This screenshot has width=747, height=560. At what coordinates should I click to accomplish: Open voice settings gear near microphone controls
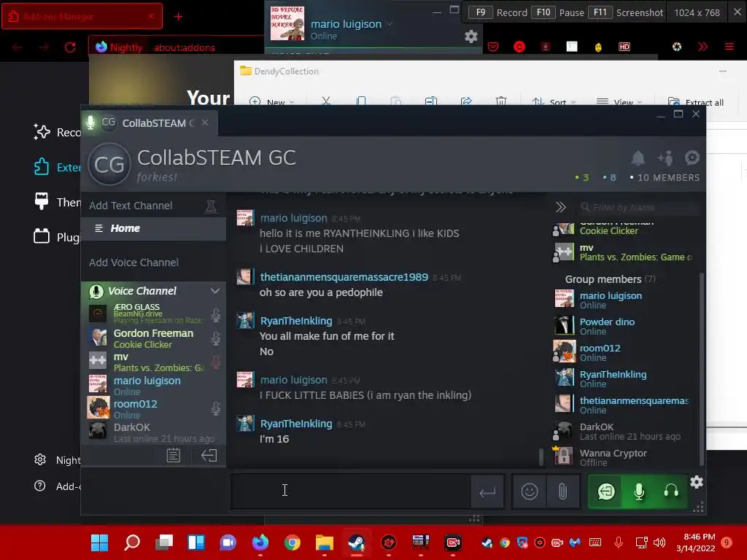point(697,482)
